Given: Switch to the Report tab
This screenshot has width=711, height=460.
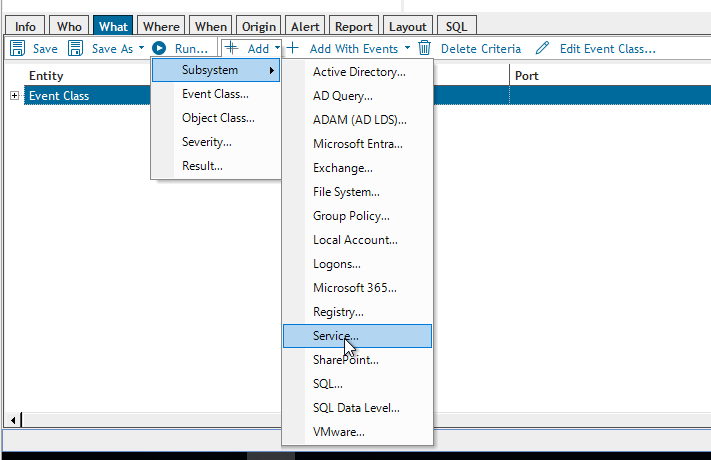Looking at the screenshot, I should [x=354, y=26].
